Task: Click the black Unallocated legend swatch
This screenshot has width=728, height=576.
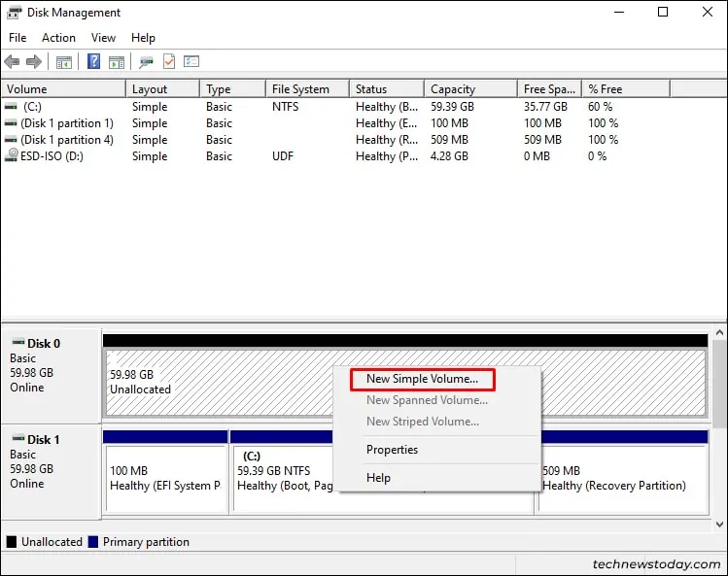Action: 12,542
